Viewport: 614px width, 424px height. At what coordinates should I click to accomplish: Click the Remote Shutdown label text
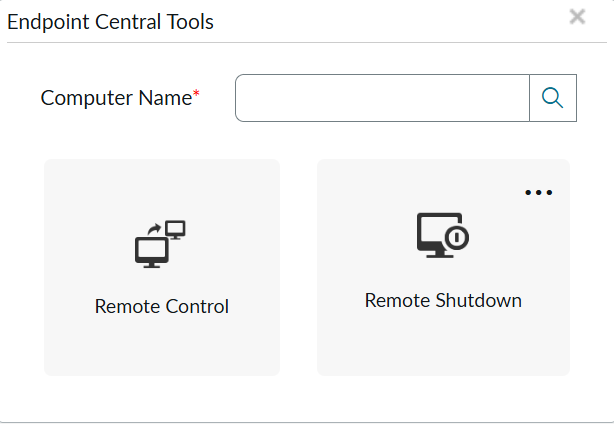443,300
